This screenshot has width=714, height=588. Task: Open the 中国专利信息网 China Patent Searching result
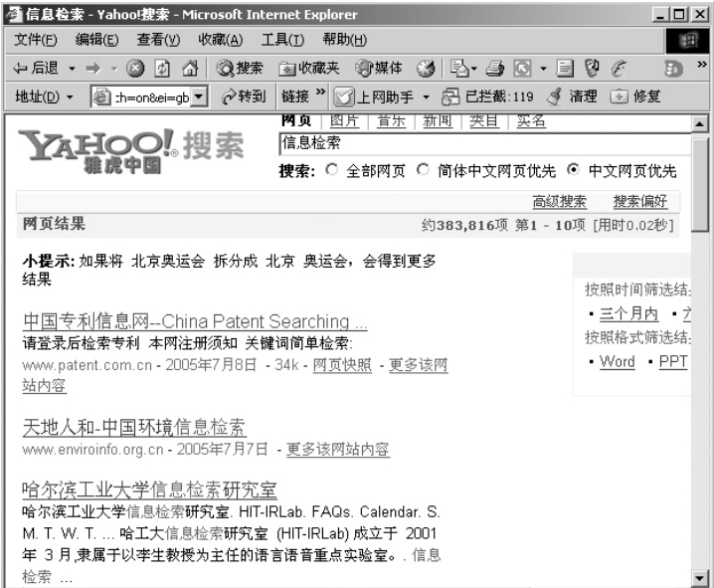pos(195,321)
